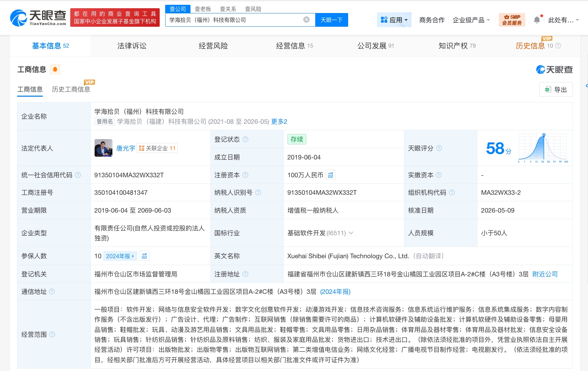This screenshot has height=371, width=588.
Task: Click the SVIP 会员服务 badge
Action: pos(512,20)
